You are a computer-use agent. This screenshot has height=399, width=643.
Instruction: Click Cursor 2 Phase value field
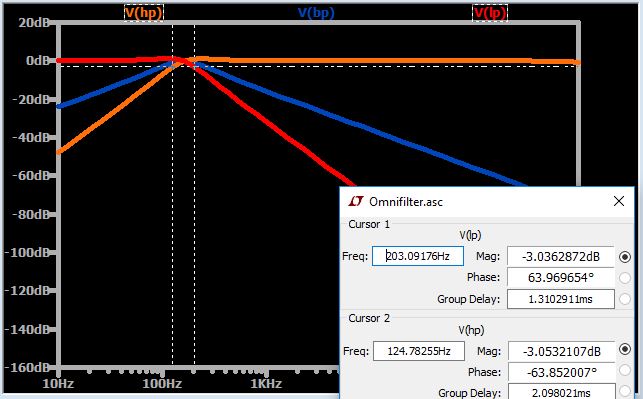[561, 372]
